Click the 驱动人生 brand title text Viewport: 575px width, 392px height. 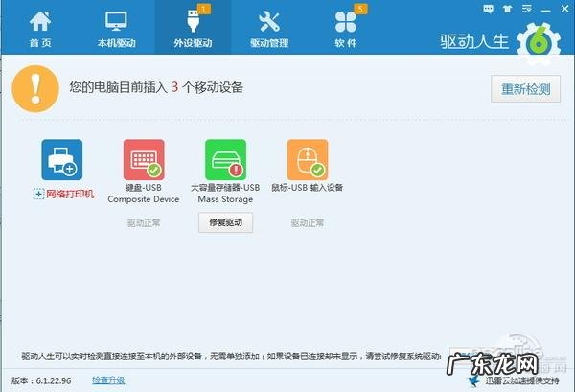pos(474,41)
